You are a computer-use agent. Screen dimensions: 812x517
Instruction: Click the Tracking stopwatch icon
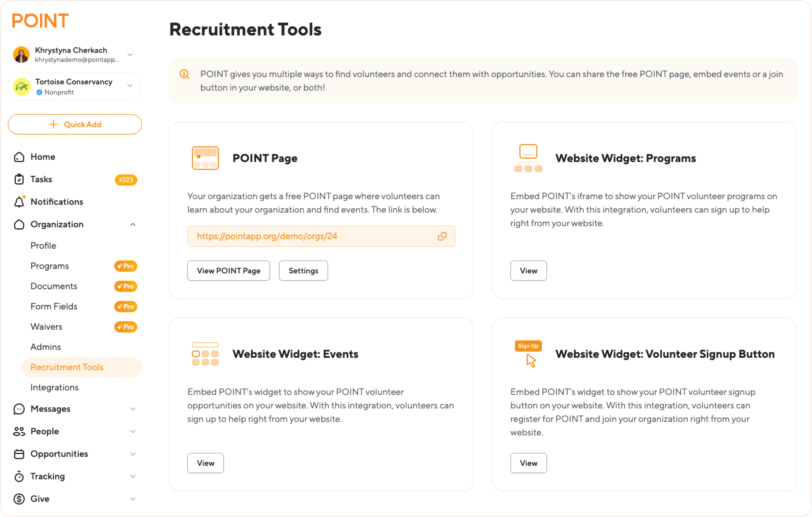19,476
